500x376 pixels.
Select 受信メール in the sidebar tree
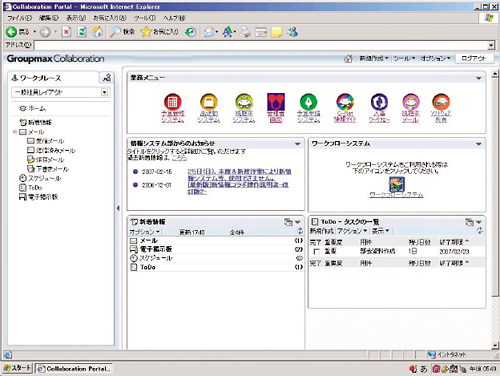(x=45, y=141)
